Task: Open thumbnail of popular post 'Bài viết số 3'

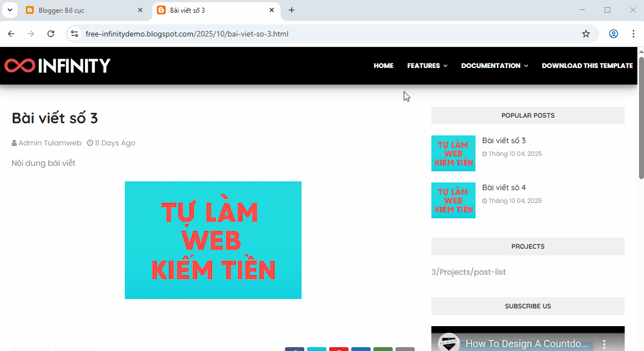Action: click(x=453, y=153)
